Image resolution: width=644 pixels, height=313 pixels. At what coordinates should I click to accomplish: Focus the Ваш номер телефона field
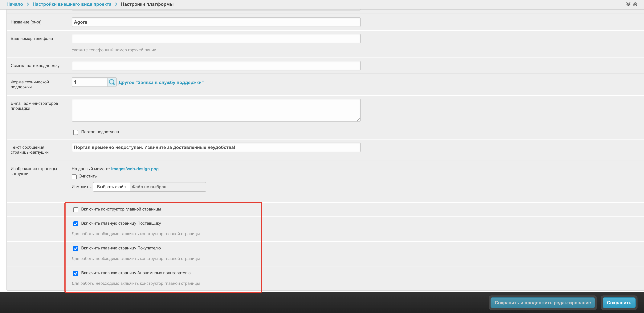(x=216, y=39)
